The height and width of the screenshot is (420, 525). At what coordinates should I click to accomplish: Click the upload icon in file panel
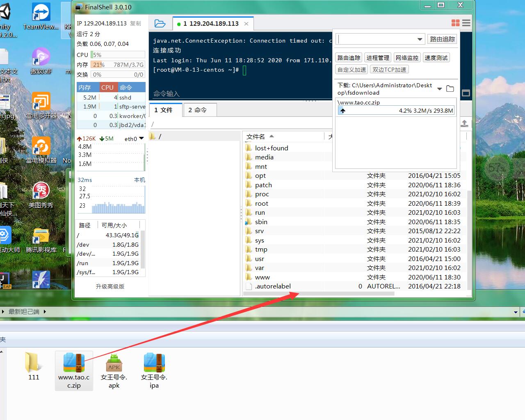coord(464,123)
